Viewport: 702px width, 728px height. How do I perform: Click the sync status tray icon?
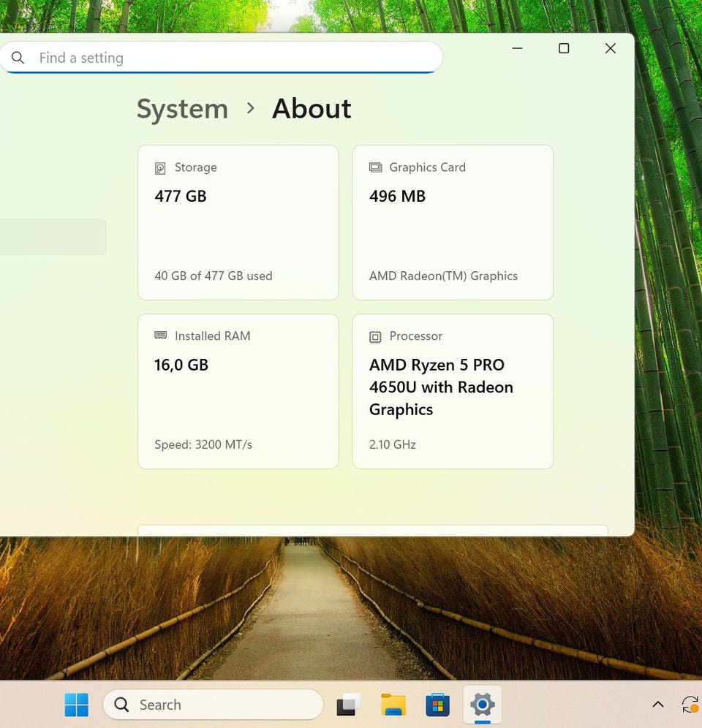(x=690, y=705)
